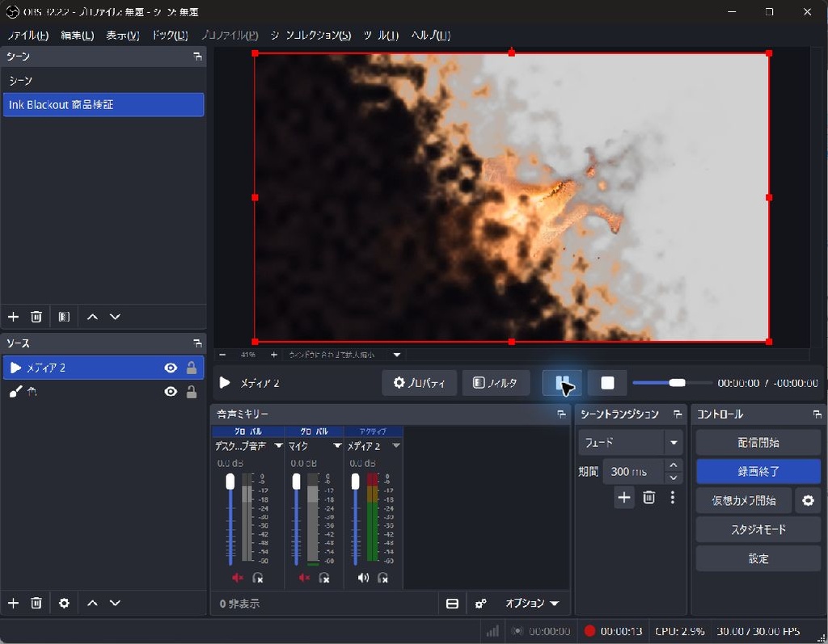Move source down arrow in Sources toolbar
The image size is (828, 644).
click(x=115, y=603)
